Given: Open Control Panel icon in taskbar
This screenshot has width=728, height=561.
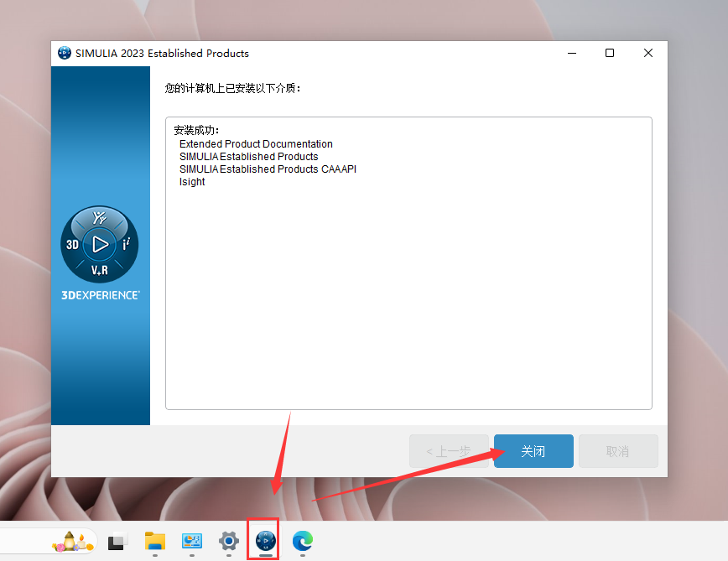Looking at the screenshot, I should coord(192,541).
